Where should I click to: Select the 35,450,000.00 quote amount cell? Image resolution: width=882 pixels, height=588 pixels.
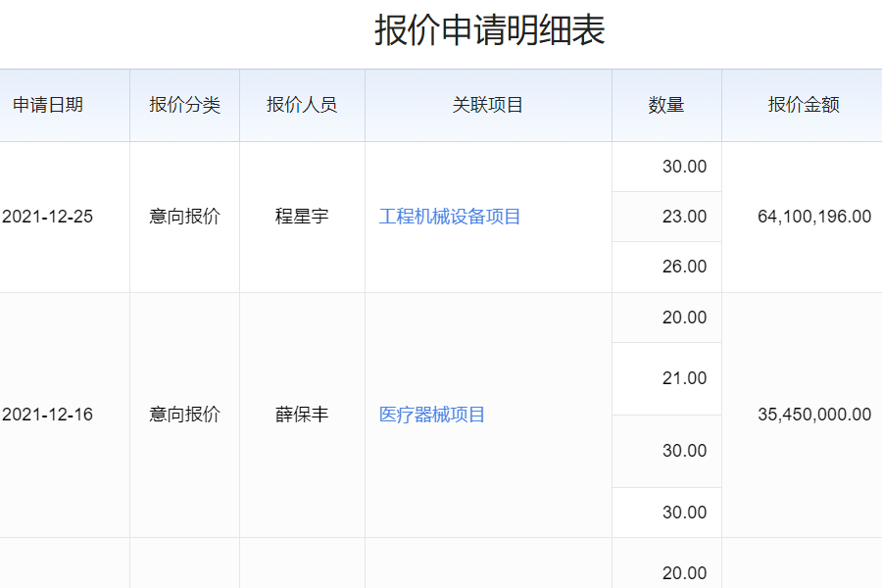(x=814, y=415)
